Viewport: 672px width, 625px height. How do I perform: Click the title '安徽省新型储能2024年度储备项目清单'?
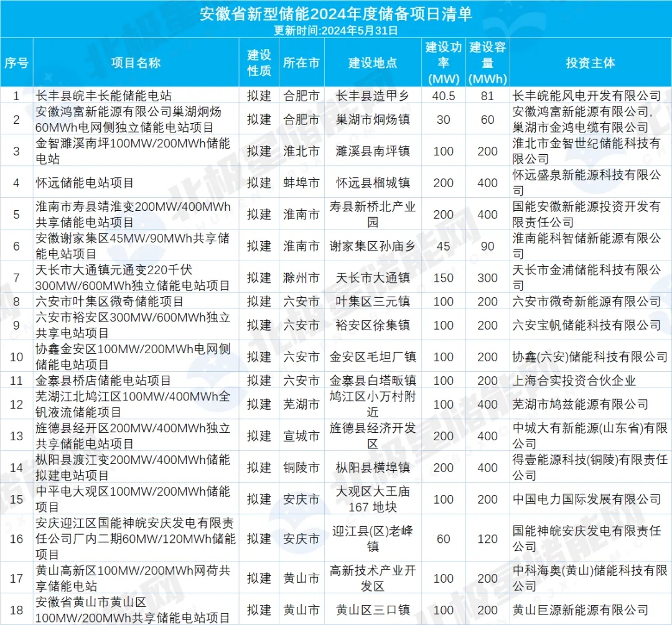[x=335, y=14]
